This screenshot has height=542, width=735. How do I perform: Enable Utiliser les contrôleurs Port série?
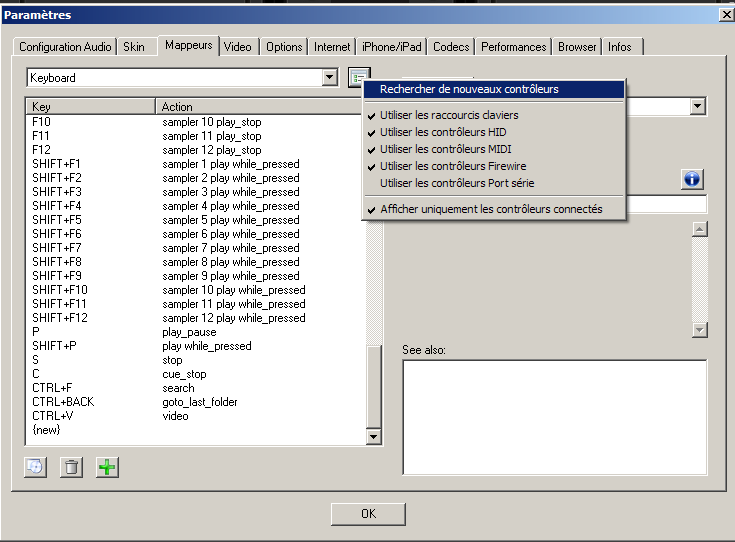(457, 183)
